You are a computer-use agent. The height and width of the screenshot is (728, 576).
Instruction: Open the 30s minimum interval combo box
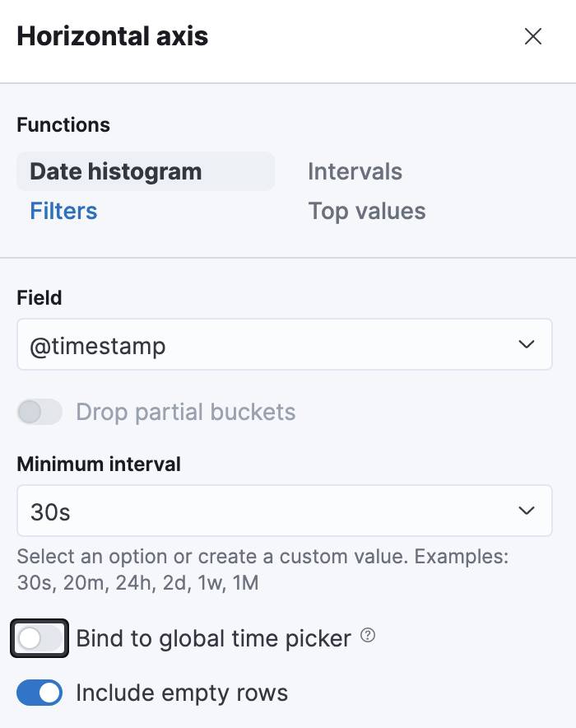(x=263, y=511)
